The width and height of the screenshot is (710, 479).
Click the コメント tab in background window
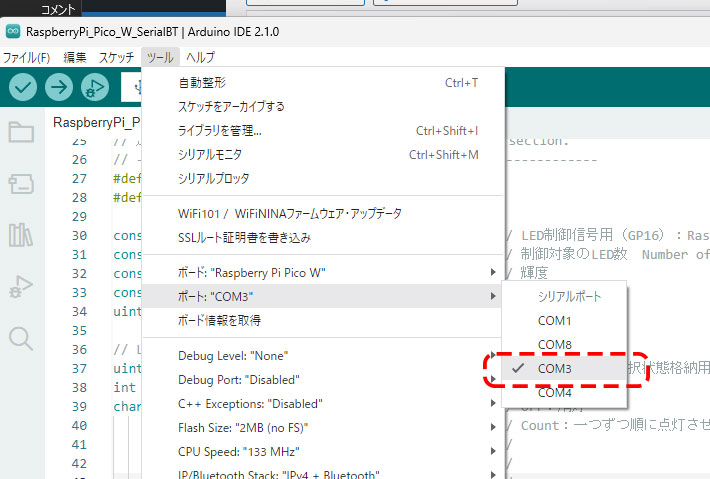point(58,9)
